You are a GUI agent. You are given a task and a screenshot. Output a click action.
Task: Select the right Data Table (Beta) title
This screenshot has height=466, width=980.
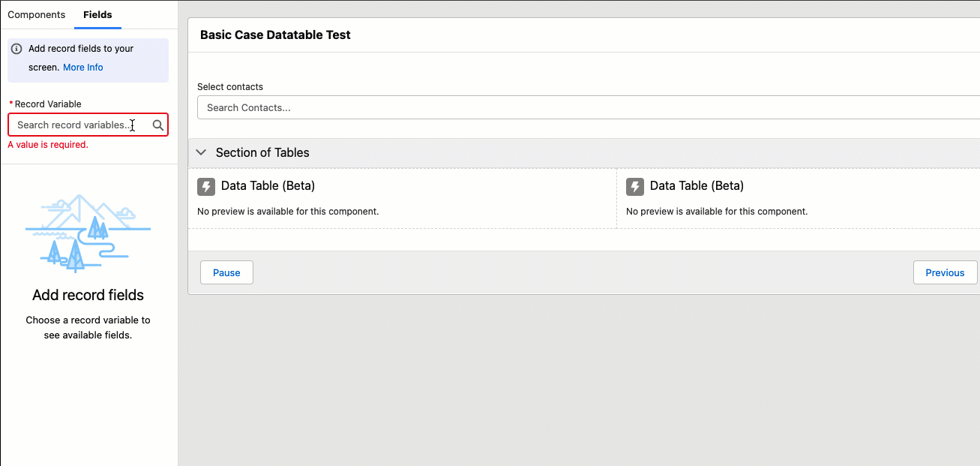point(697,186)
